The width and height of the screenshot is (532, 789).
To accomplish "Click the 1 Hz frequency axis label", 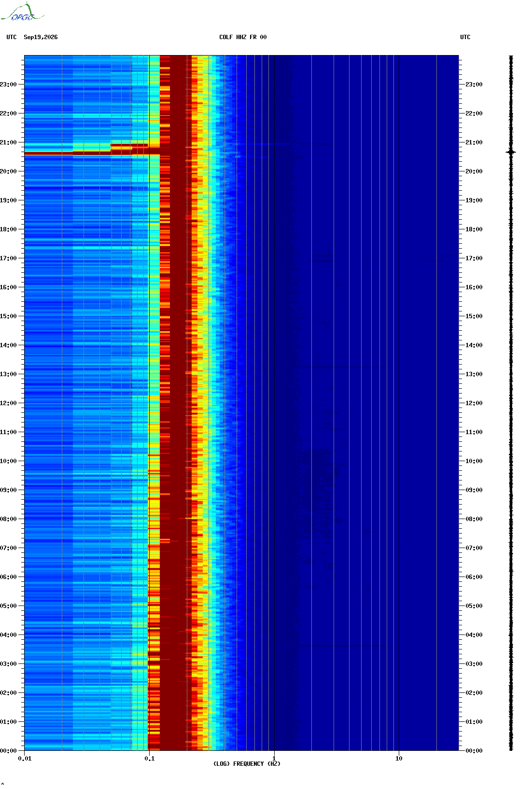I will pyautogui.click(x=274, y=759).
